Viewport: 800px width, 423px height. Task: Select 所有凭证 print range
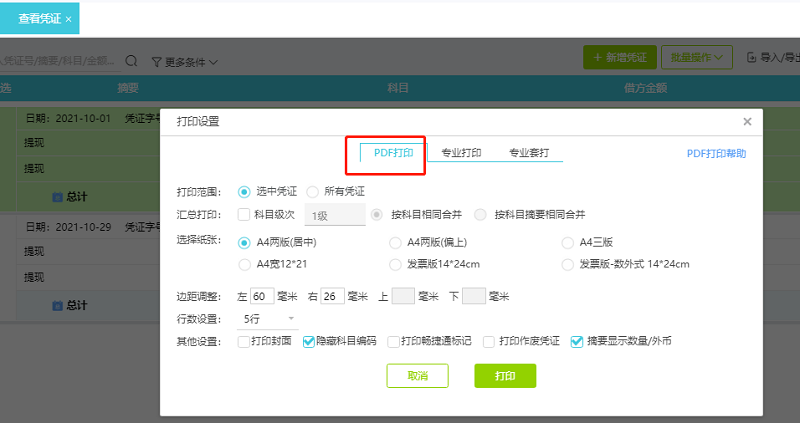tap(312, 191)
